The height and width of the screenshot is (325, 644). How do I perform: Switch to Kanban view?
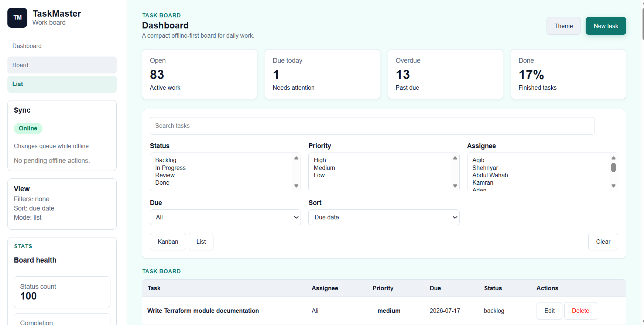(x=168, y=242)
